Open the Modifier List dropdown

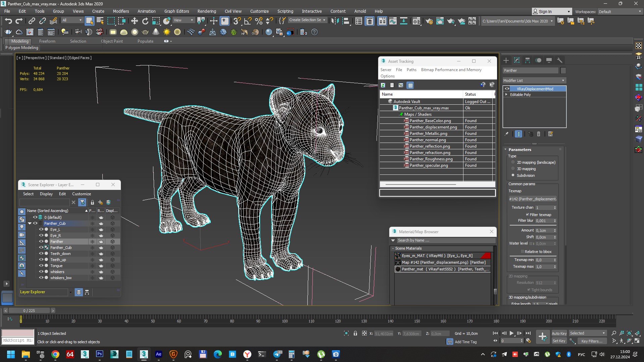[x=534, y=81]
